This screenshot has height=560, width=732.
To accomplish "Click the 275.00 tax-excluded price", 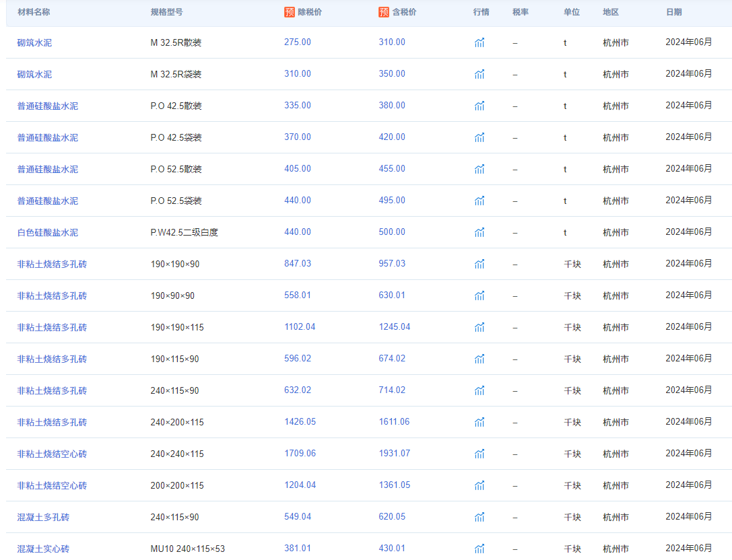I will click(x=298, y=42).
